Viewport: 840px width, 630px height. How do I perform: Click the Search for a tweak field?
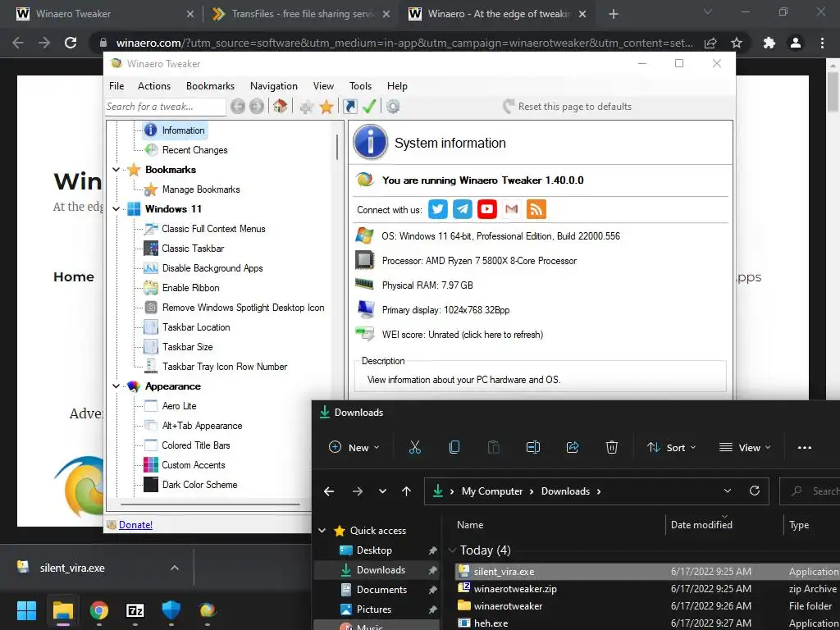[166, 107]
